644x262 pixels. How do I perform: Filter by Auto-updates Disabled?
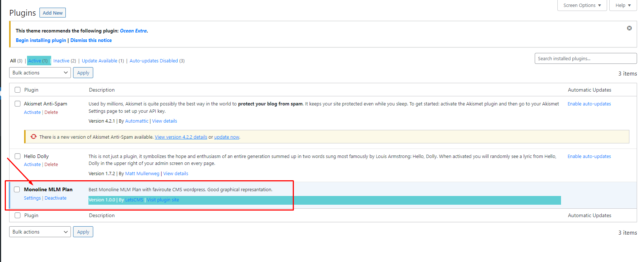click(154, 61)
